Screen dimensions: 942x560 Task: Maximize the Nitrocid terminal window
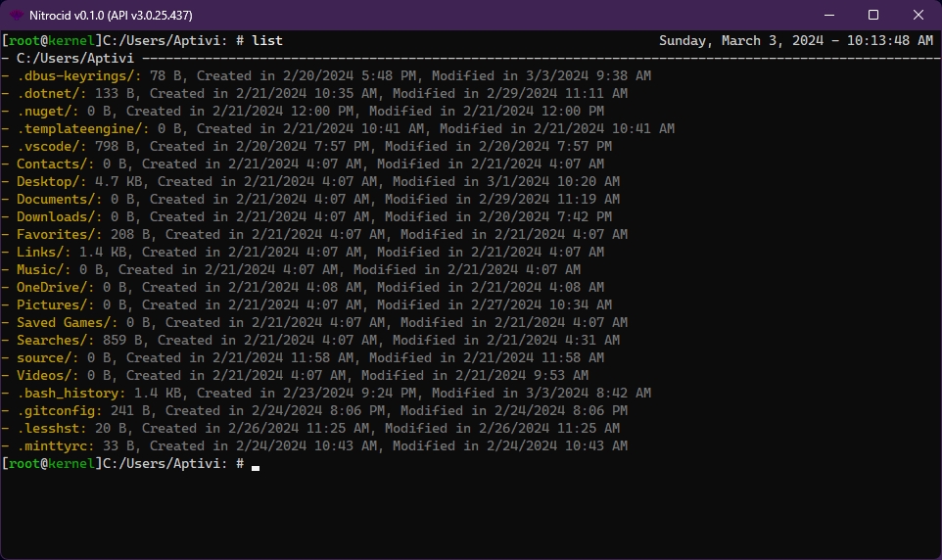(x=873, y=15)
